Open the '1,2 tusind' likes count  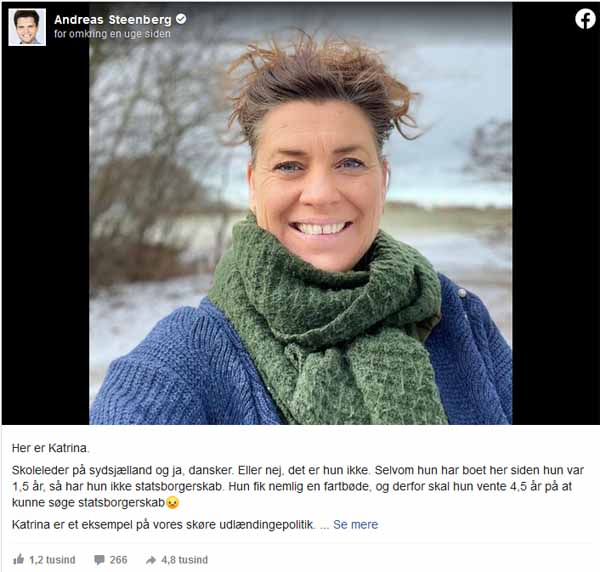coord(52,560)
